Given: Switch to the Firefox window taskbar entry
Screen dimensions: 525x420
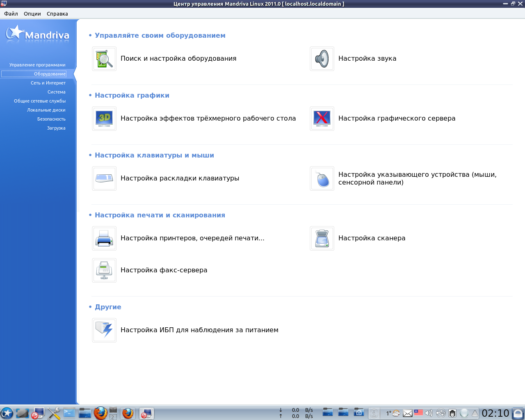Looking at the screenshot, I should 128,413.
